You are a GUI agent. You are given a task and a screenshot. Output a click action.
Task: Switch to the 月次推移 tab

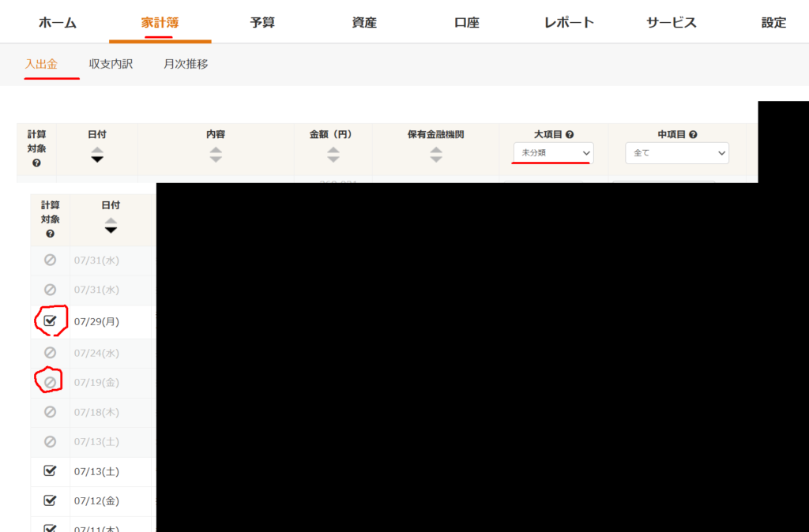186,64
